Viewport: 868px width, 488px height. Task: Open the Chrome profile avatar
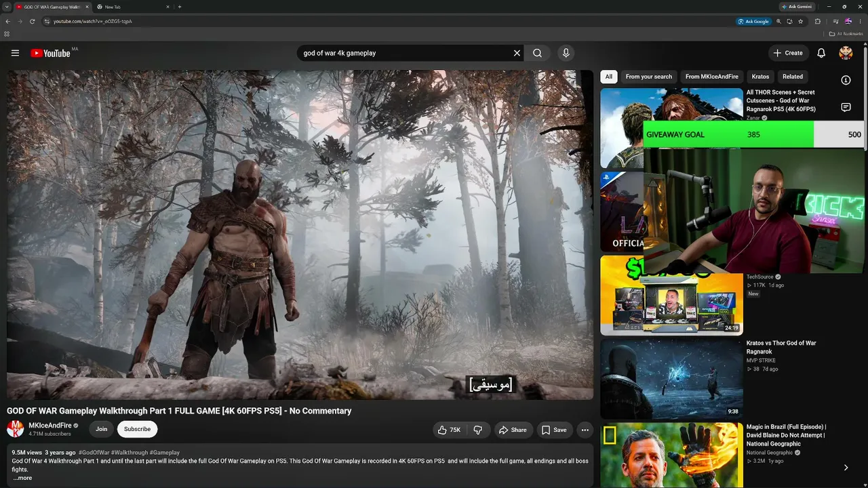[848, 21]
